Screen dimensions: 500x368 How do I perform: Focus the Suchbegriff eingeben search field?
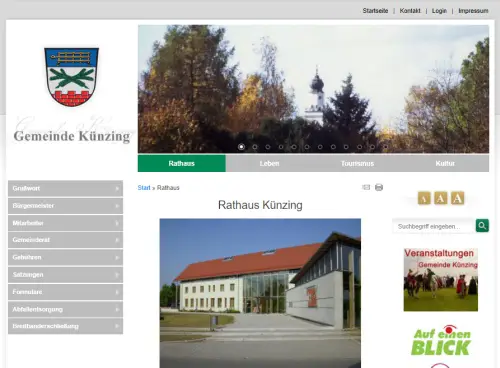pos(434,226)
